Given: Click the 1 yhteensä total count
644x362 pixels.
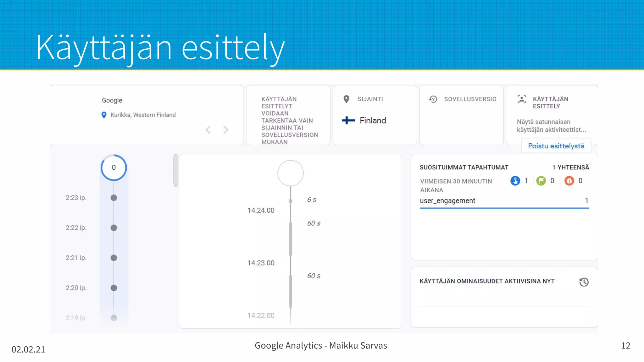Looking at the screenshot, I should 571,167.
